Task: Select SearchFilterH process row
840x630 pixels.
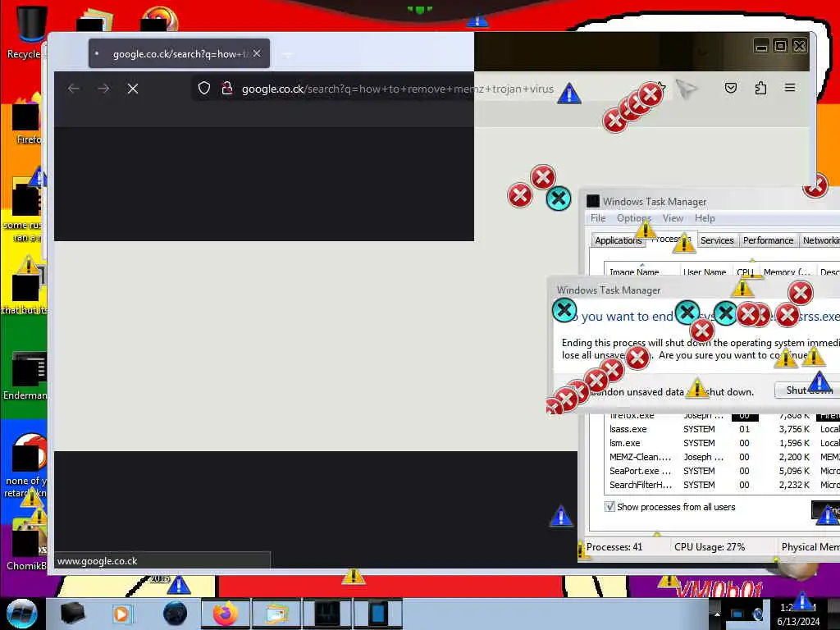Action: [722, 485]
